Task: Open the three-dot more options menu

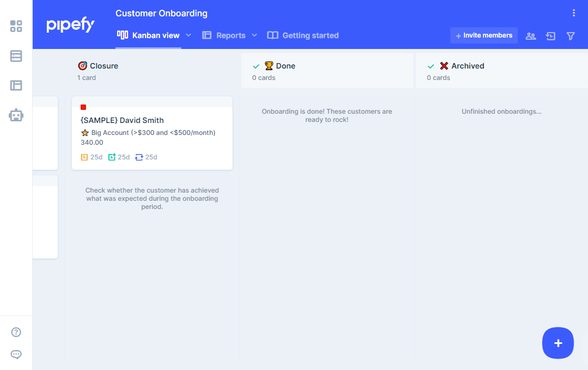Action: pyautogui.click(x=573, y=13)
